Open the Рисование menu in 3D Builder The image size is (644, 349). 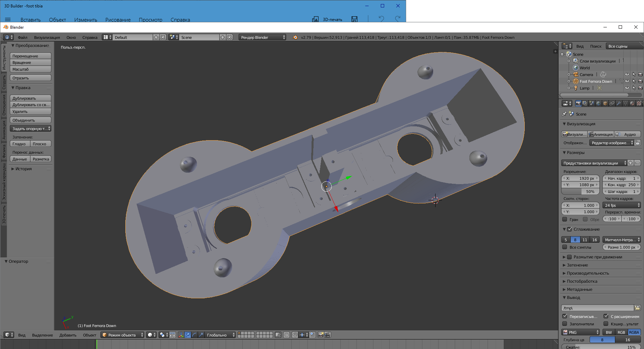click(x=118, y=20)
